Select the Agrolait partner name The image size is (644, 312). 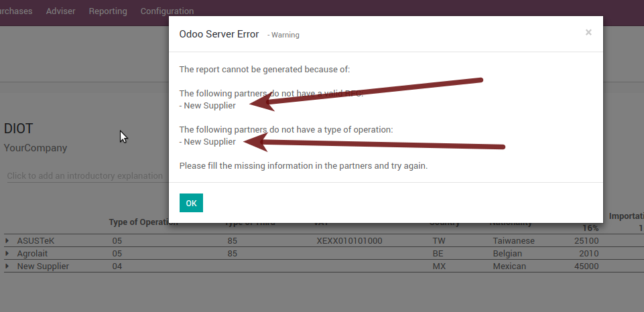(33, 254)
